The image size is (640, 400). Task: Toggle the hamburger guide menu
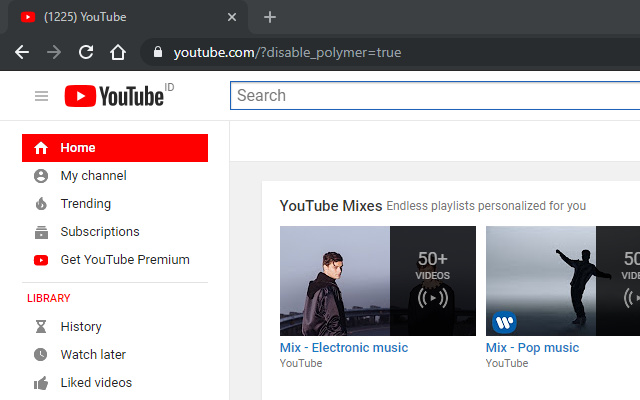coord(41,96)
